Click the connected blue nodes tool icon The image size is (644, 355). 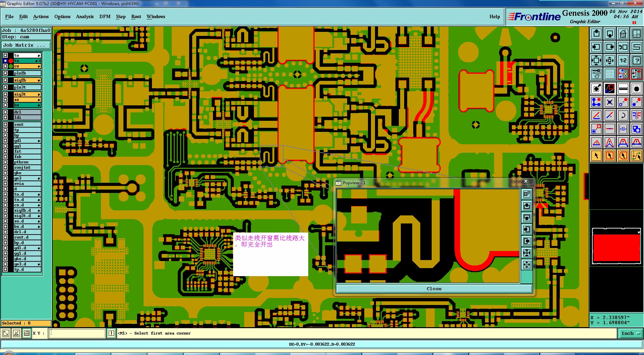[x=596, y=102]
